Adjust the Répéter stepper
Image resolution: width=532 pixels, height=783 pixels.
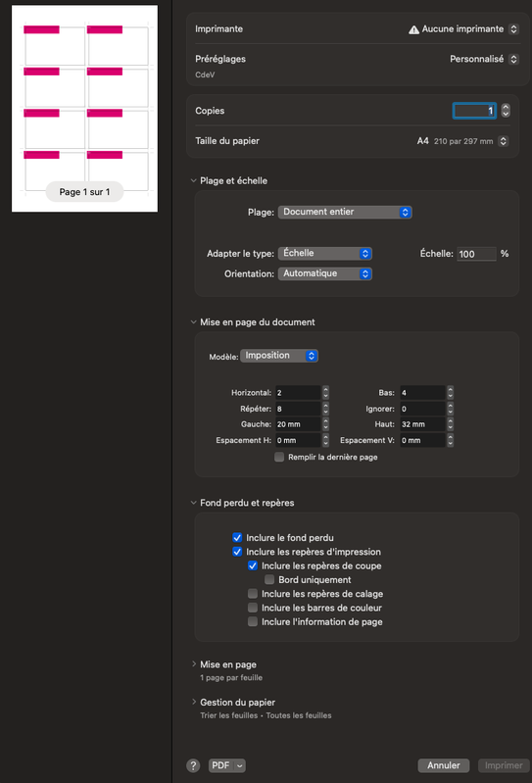click(x=325, y=409)
